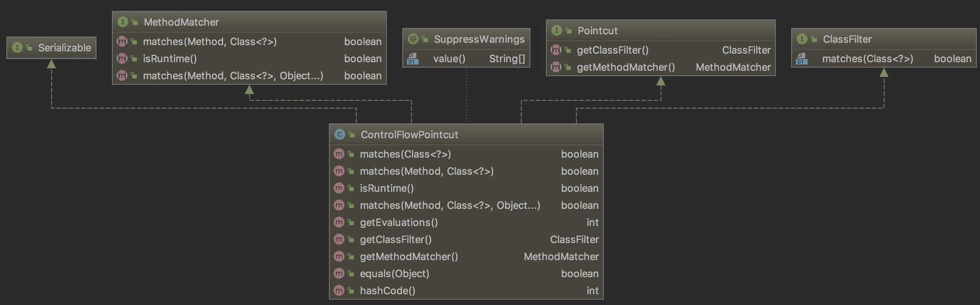This screenshot has height=305, width=980.
Task: Select getEvaluations() in ControlFlowPointcut
Action: [x=398, y=223]
